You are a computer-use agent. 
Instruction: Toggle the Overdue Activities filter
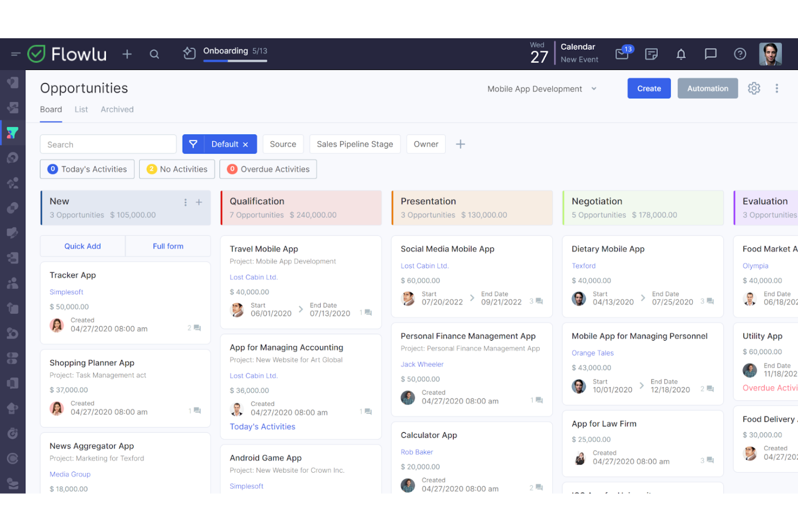click(268, 169)
